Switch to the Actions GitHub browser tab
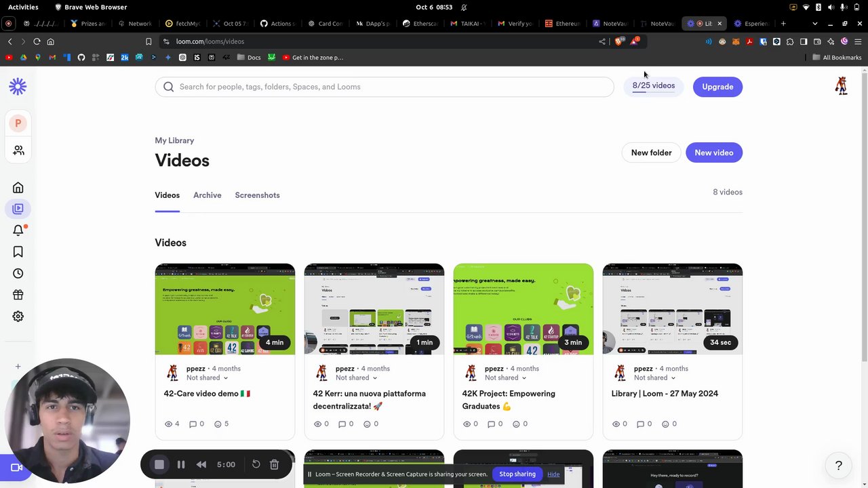This screenshot has height=488, width=868. (x=277, y=24)
